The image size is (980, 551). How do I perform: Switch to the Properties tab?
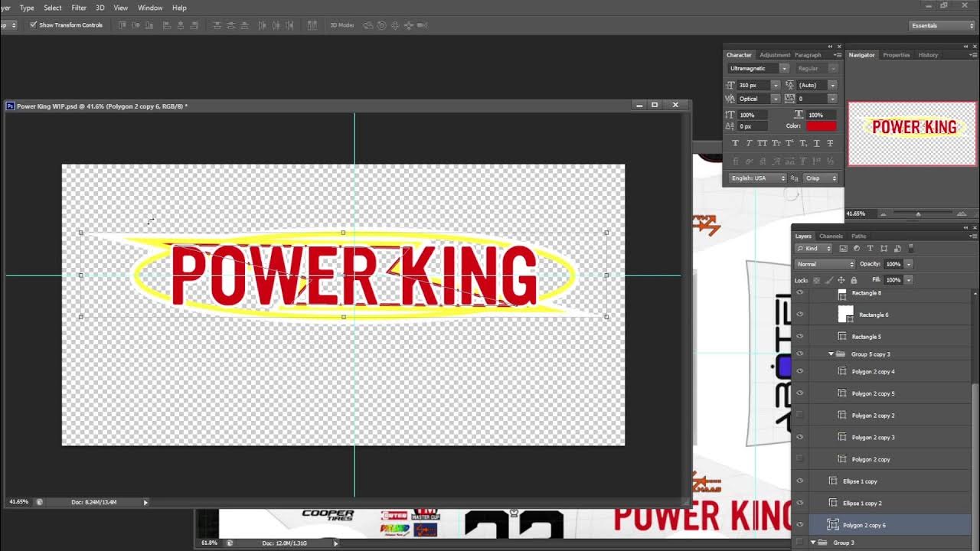(896, 55)
